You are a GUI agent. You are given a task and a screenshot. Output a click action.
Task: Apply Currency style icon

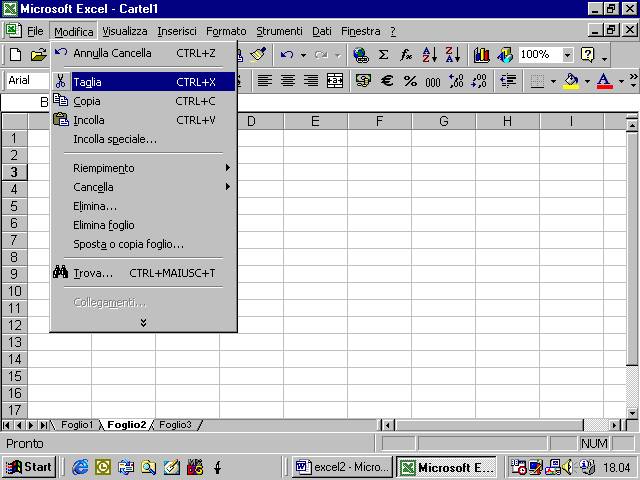click(363, 80)
